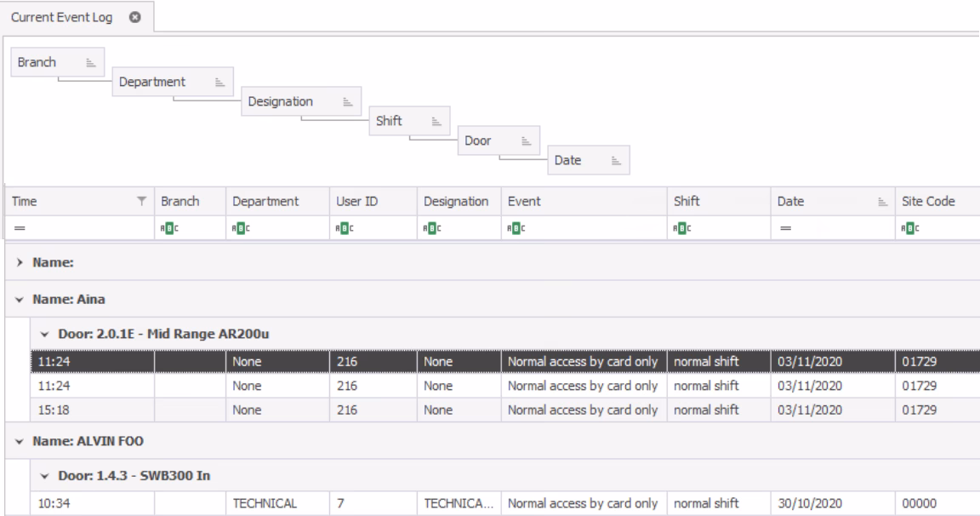Click sort icon on Date group chip
Image resolution: width=980 pixels, height=516 pixels.
[616, 160]
